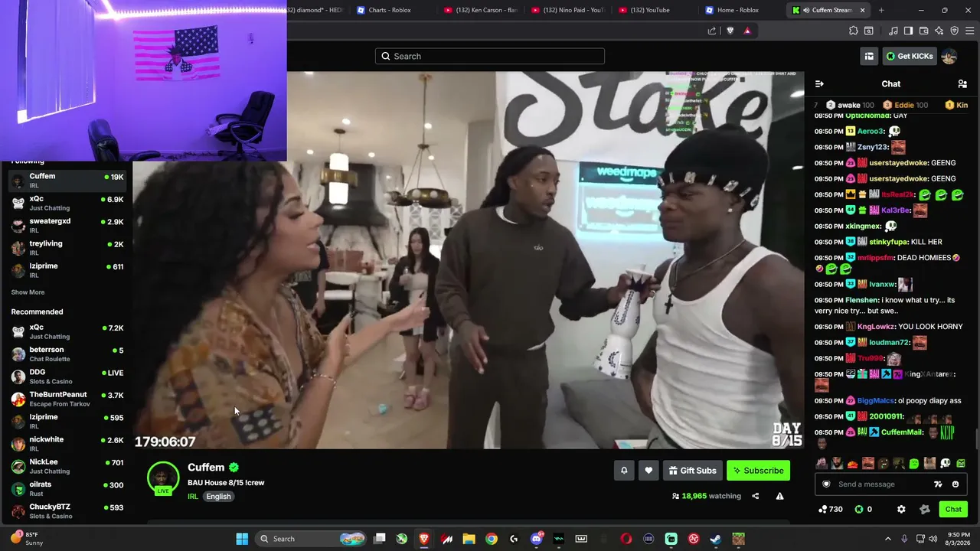Open ChuckyBTZ channel in Recommended
The height and width of the screenshot is (551, 980).
[x=67, y=511]
